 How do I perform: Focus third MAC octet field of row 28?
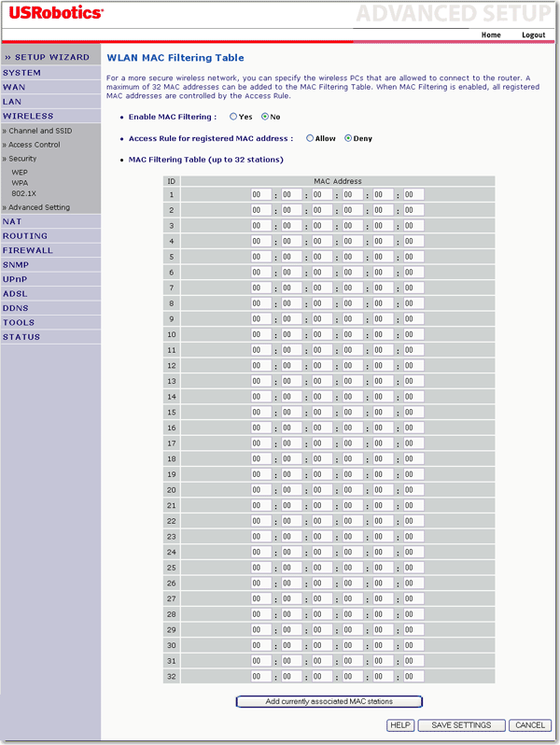(x=322, y=614)
